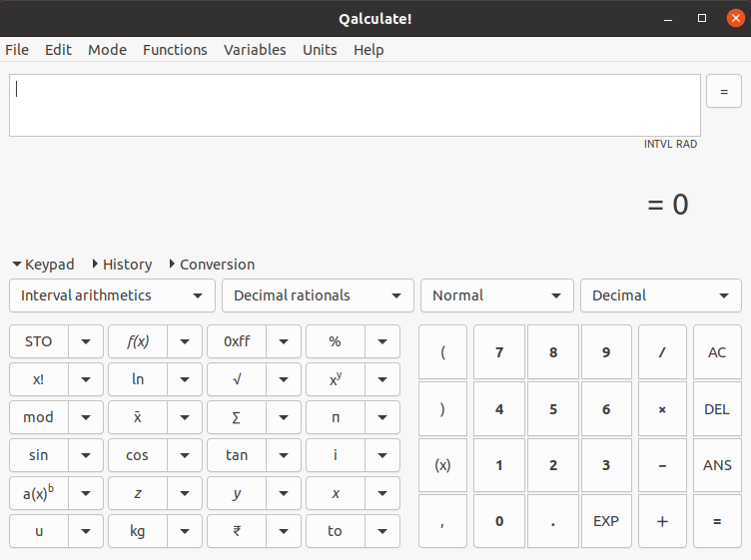Collapse the Keypad section
Image resolution: width=751 pixels, height=560 pixels.
click(x=43, y=265)
